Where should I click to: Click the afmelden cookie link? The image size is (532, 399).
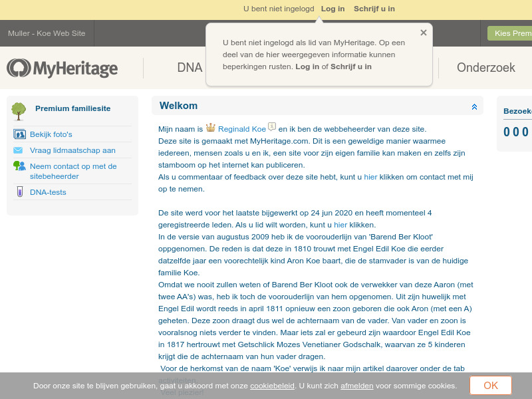coord(357,386)
